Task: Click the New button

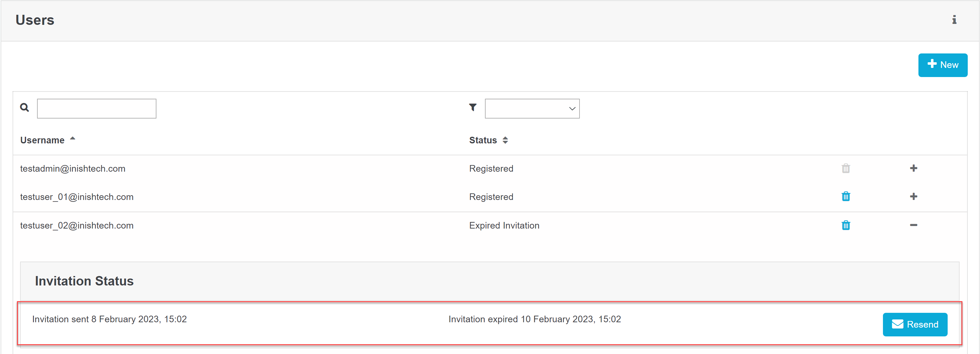Action: (943, 65)
